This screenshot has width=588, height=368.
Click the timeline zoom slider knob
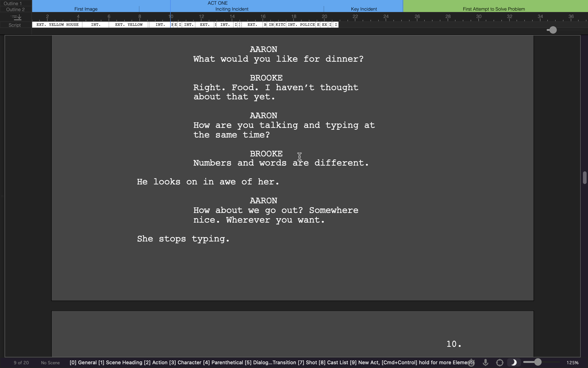(x=553, y=30)
